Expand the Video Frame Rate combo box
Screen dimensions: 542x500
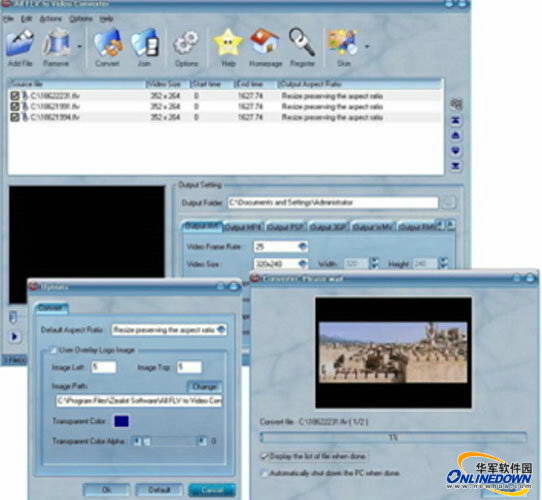302,246
